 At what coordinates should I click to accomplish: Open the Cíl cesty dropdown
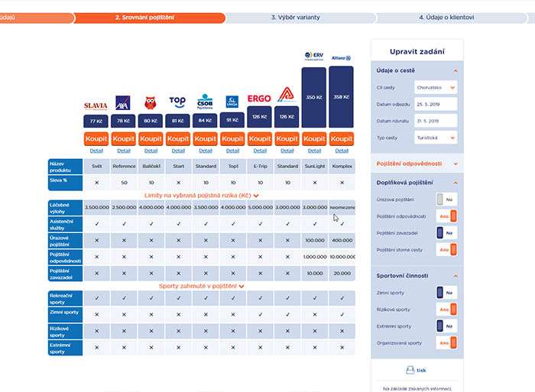tap(435, 88)
